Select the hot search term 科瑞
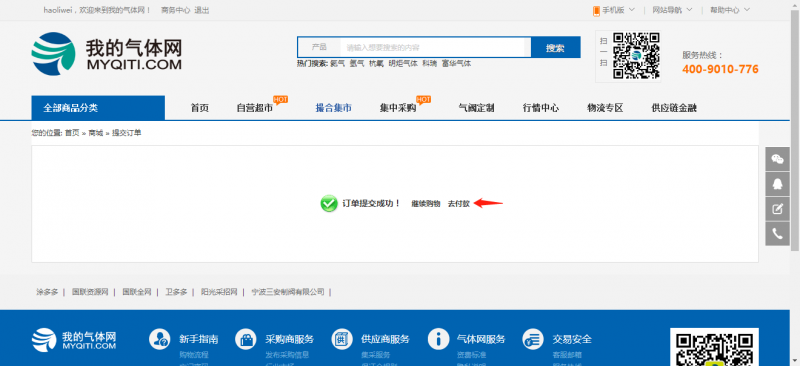The height and width of the screenshot is (366, 800). tap(430, 64)
